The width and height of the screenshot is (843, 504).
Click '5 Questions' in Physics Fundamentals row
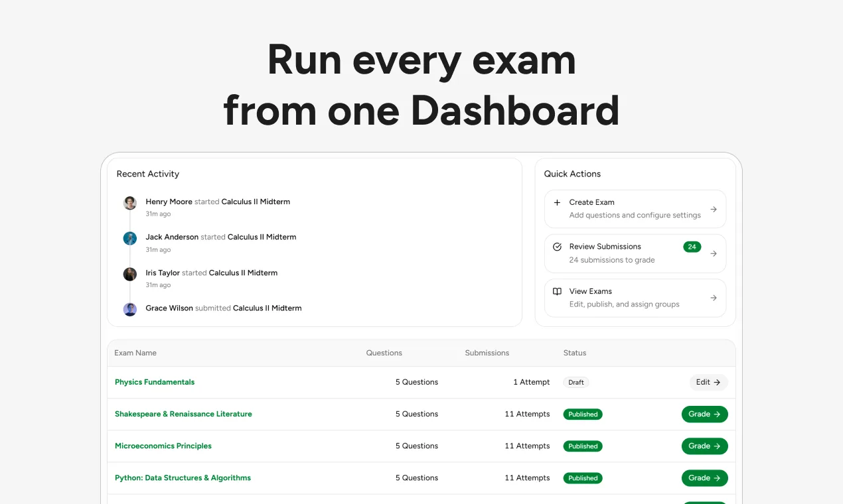(x=417, y=382)
